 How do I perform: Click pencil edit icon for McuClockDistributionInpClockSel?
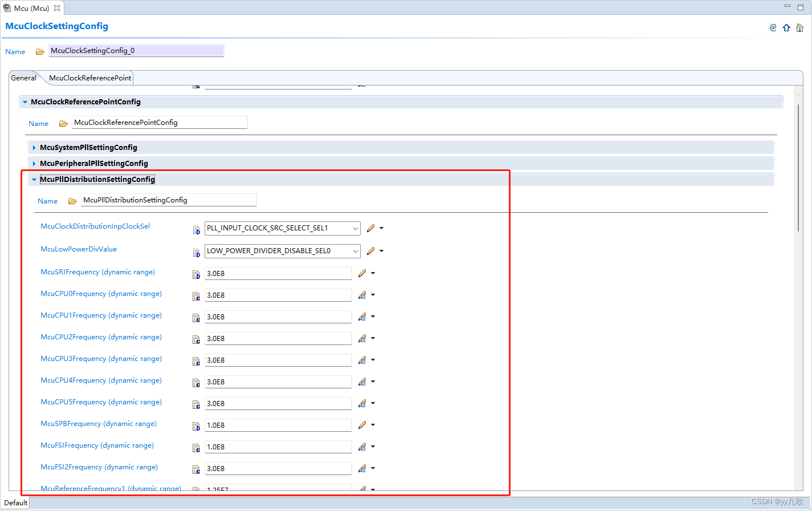point(371,228)
